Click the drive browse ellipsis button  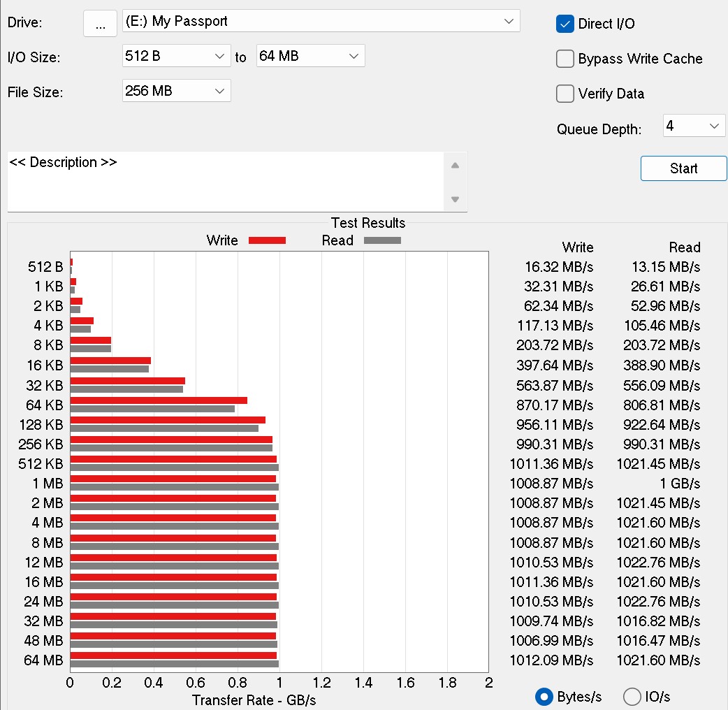(100, 23)
